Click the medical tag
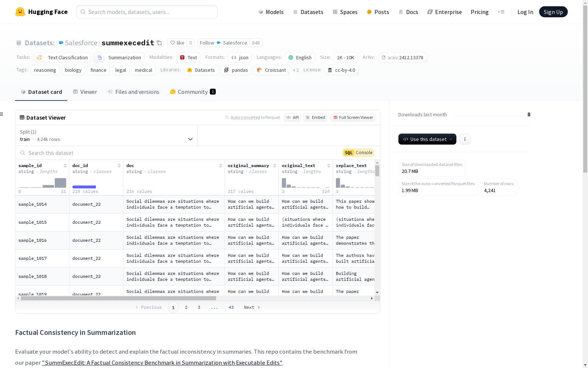This screenshot has height=368, width=588. (x=143, y=70)
